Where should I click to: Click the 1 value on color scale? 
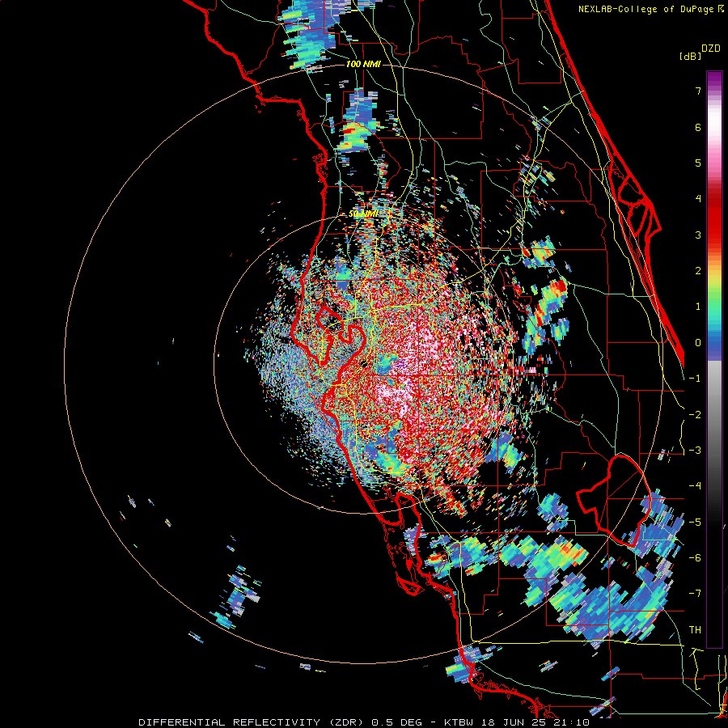[698, 307]
